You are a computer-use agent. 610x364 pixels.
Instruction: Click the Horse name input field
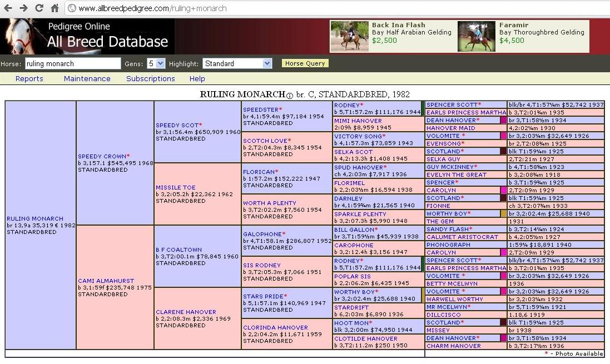(73, 63)
